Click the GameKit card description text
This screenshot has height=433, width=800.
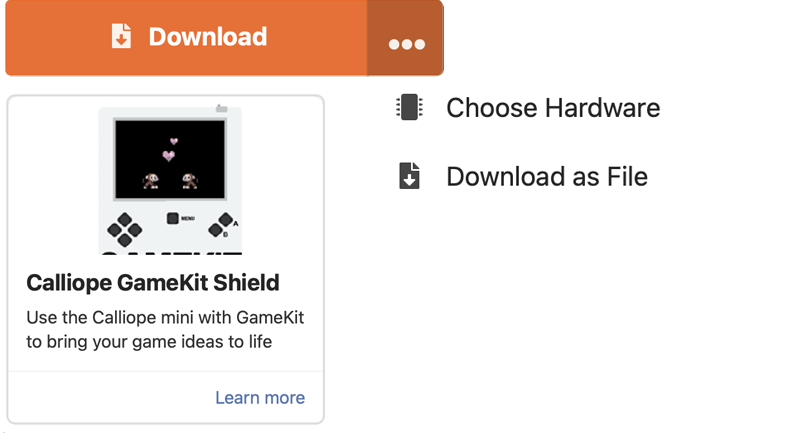click(165, 330)
